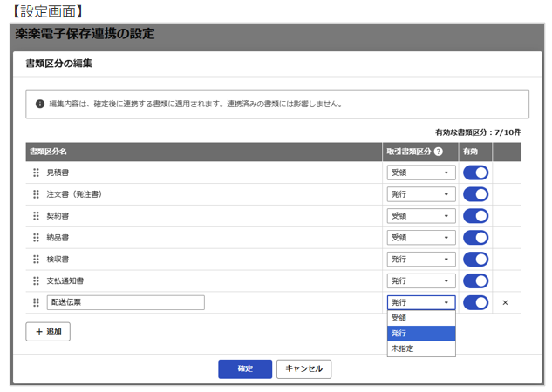Open the 取引書類区分 dropdown for 検収書
552x392 pixels.
[x=421, y=260]
